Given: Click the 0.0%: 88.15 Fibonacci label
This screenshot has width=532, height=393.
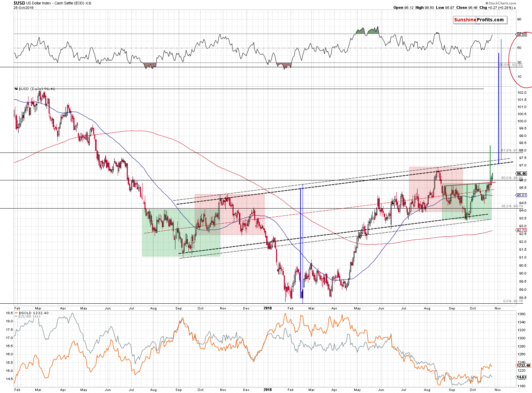Looking at the screenshot, I should tap(513, 301).
